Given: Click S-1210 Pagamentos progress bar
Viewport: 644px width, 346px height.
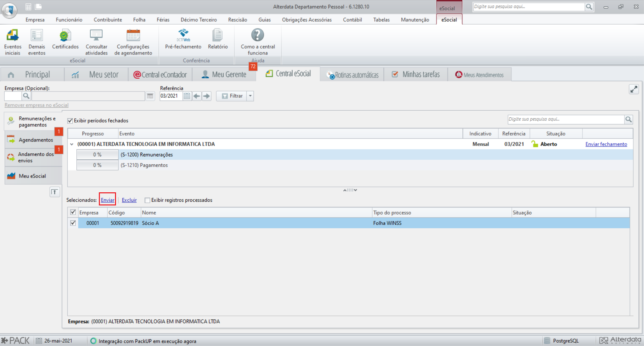Looking at the screenshot, I should click(97, 165).
